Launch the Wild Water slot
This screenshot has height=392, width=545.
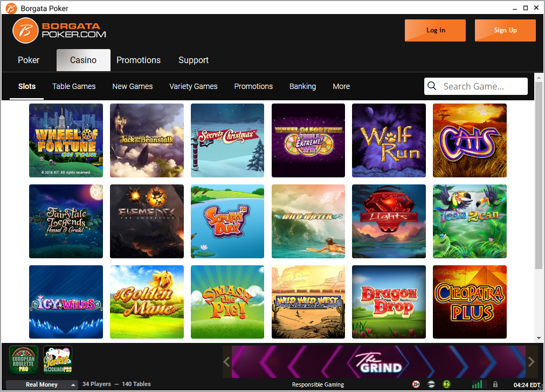click(308, 222)
